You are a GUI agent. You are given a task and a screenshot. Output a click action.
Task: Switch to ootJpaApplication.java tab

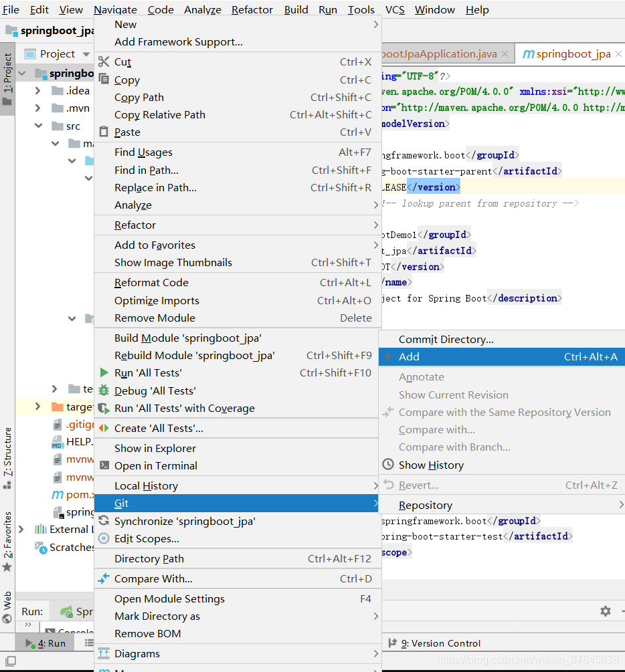439,53
